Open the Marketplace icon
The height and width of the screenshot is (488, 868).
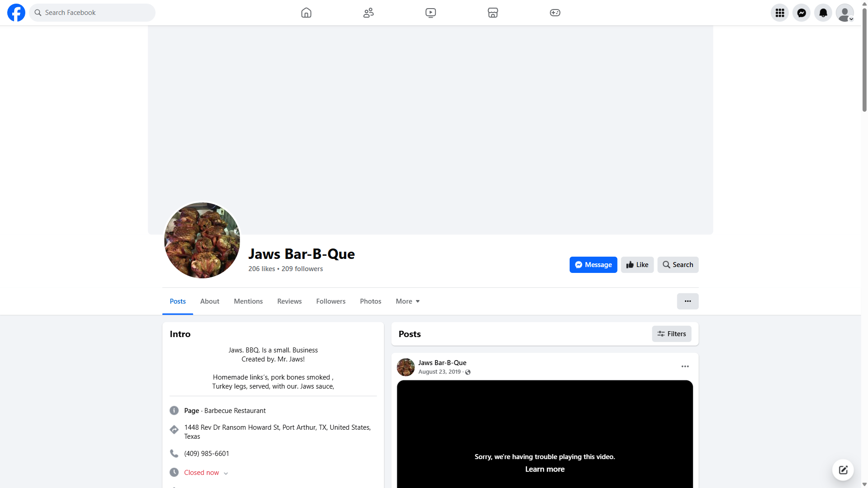493,13
